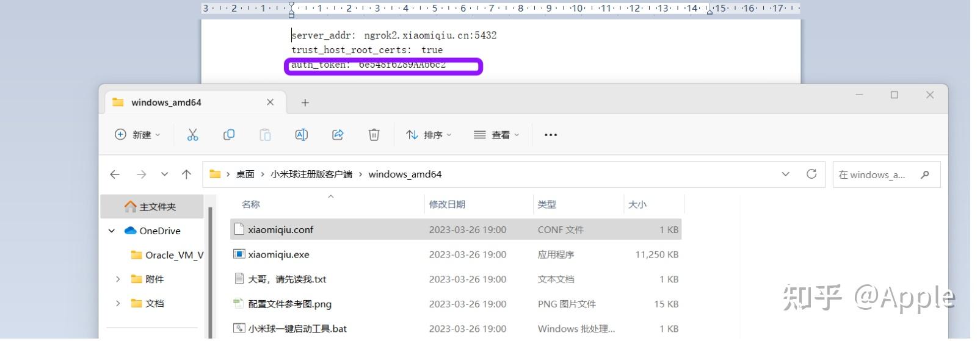Click the xiaomiqiu.exe application icon
This screenshot has height=341, width=980.
pos(239,254)
